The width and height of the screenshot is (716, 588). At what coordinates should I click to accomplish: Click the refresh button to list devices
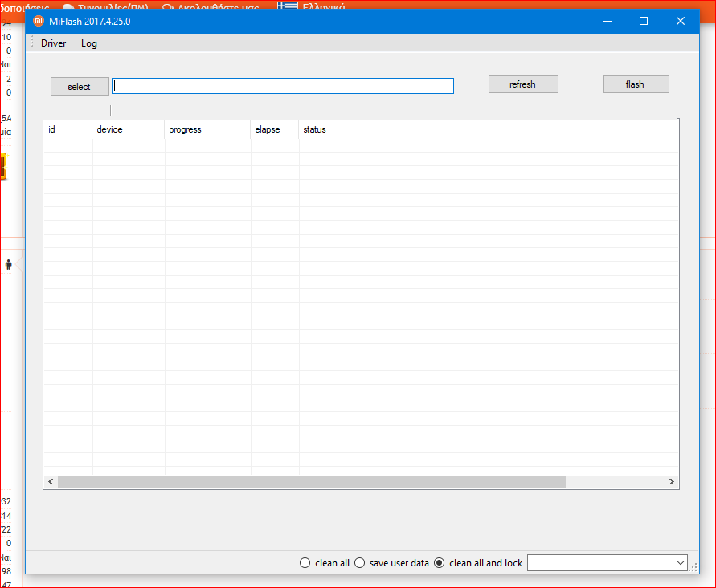(522, 84)
